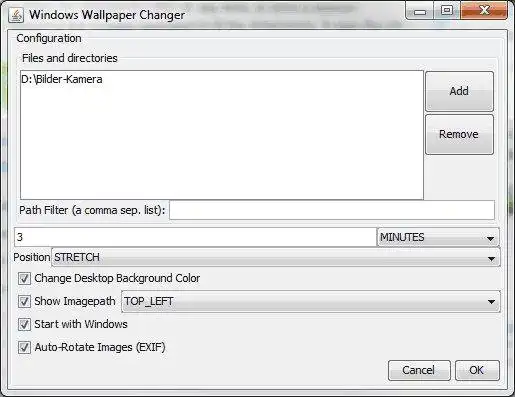Close the Windows Wallpaper Changer window

pos(484,11)
